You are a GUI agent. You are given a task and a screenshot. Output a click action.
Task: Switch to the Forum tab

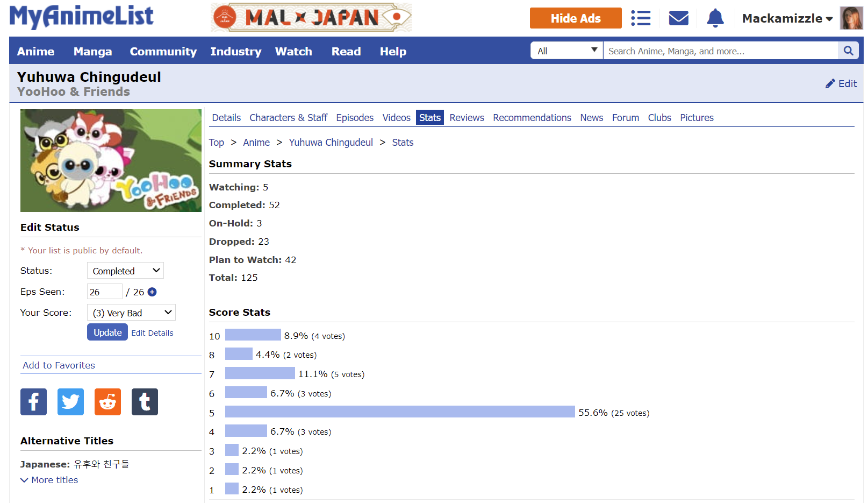(626, 118)
